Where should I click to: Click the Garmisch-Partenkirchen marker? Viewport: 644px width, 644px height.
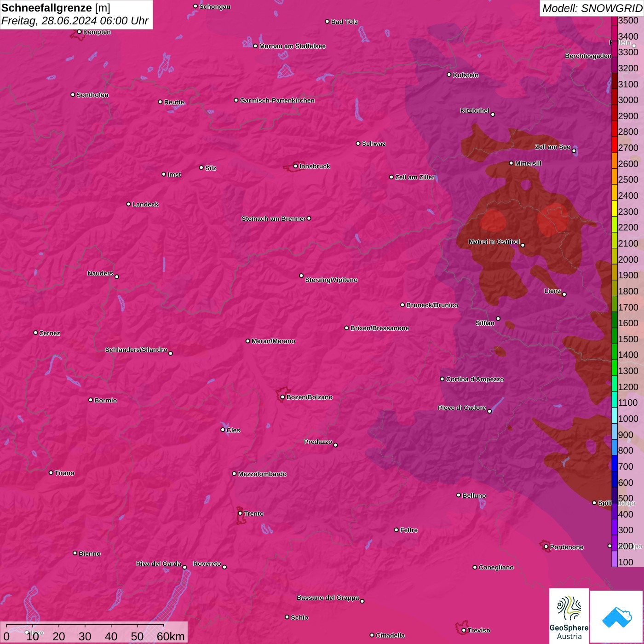(236, 100)
